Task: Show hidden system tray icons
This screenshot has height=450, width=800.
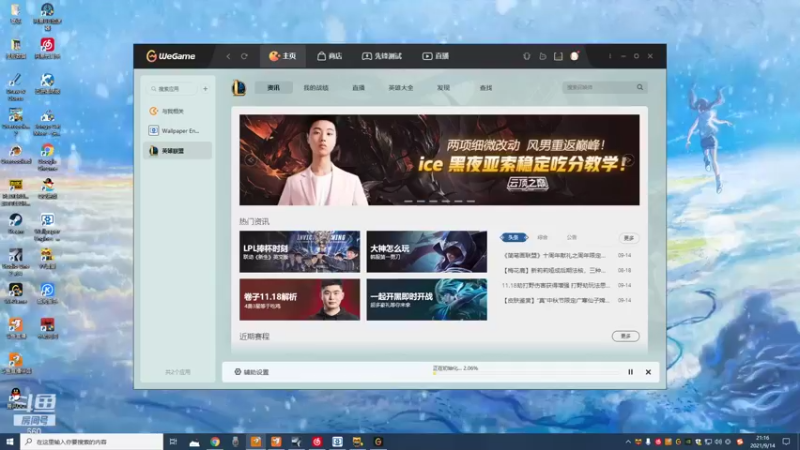Action: tap(628, 441)
